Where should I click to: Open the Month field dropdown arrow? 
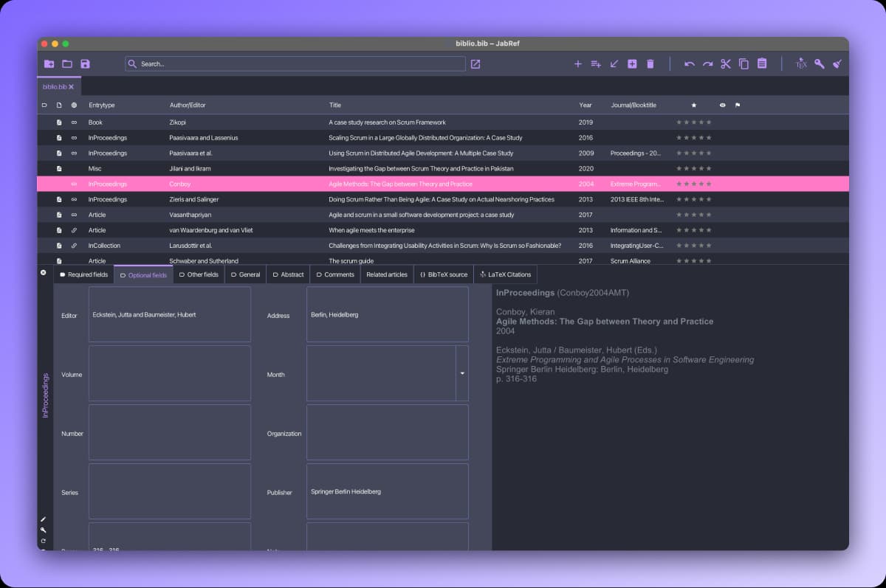462,373
